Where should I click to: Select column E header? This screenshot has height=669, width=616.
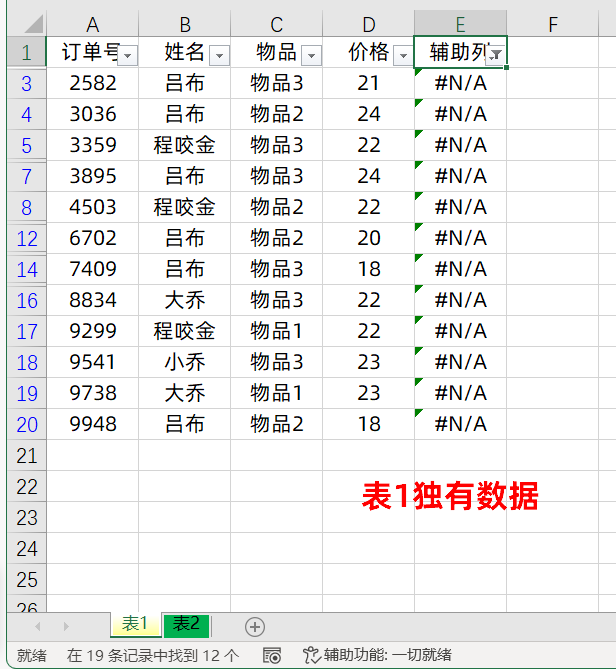[460, 24]
